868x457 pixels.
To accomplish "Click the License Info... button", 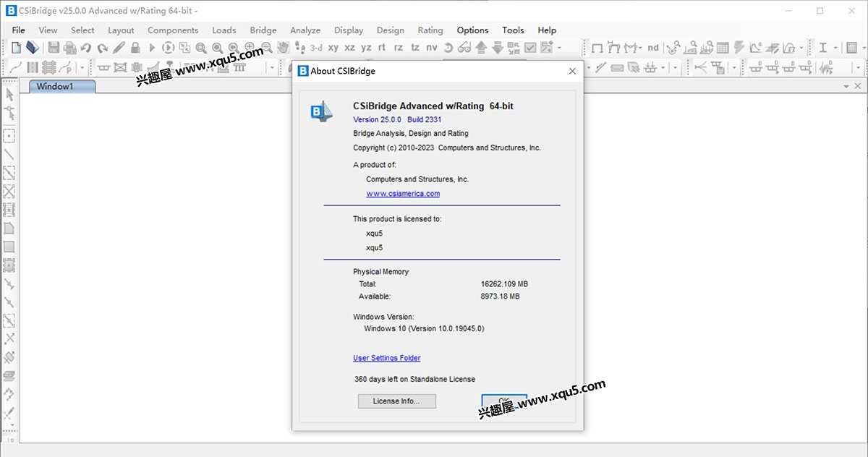I will [x=397, y=401].
